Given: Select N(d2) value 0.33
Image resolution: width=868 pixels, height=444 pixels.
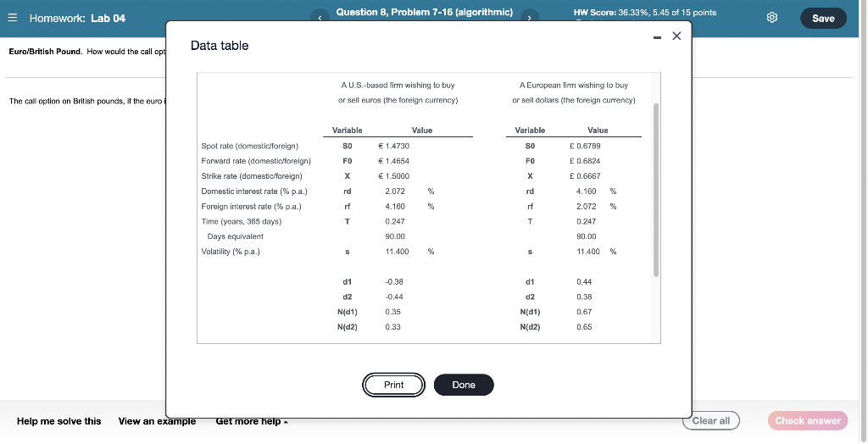Looking at the screenshot, I should click(x=392, y=327).
